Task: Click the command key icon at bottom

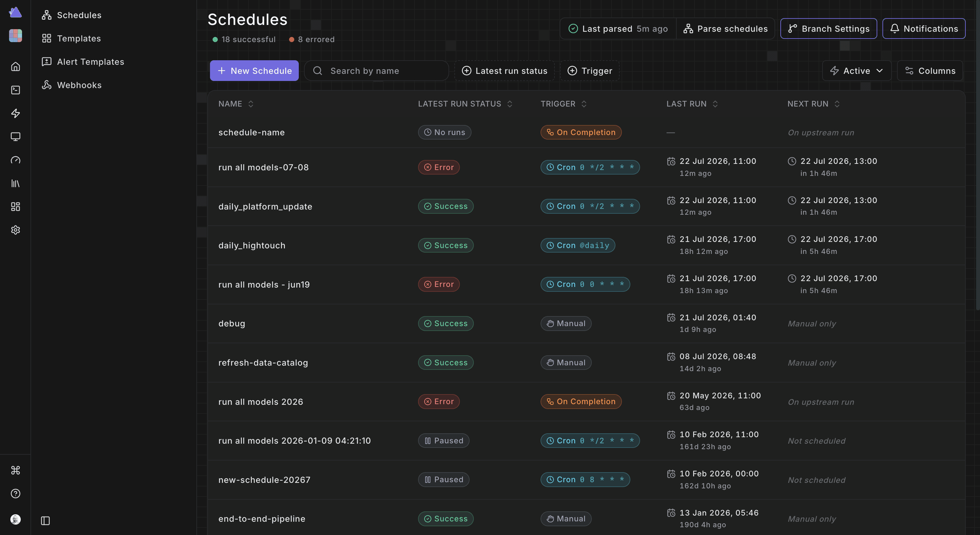Action: [x=15, y=470]
